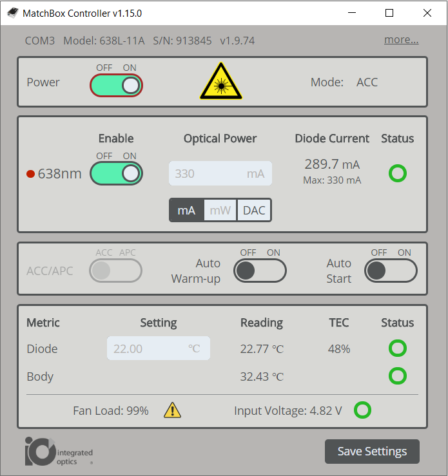Maximize the MatchBox Controller window
448x476 pixels.
(389, 13)
